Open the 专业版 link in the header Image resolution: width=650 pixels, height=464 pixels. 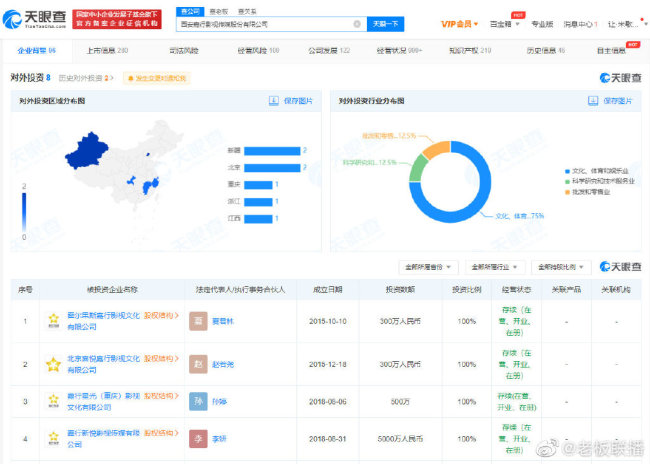click(x=542, y=24)
